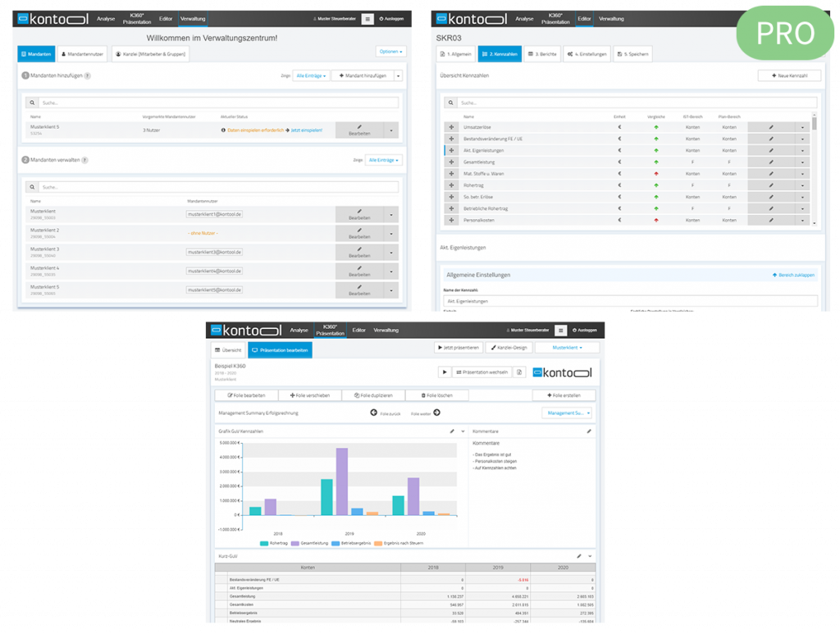Click the pencil edit icon for Rohertrag row
Viewport: 840px width, 634px height.
770,185
